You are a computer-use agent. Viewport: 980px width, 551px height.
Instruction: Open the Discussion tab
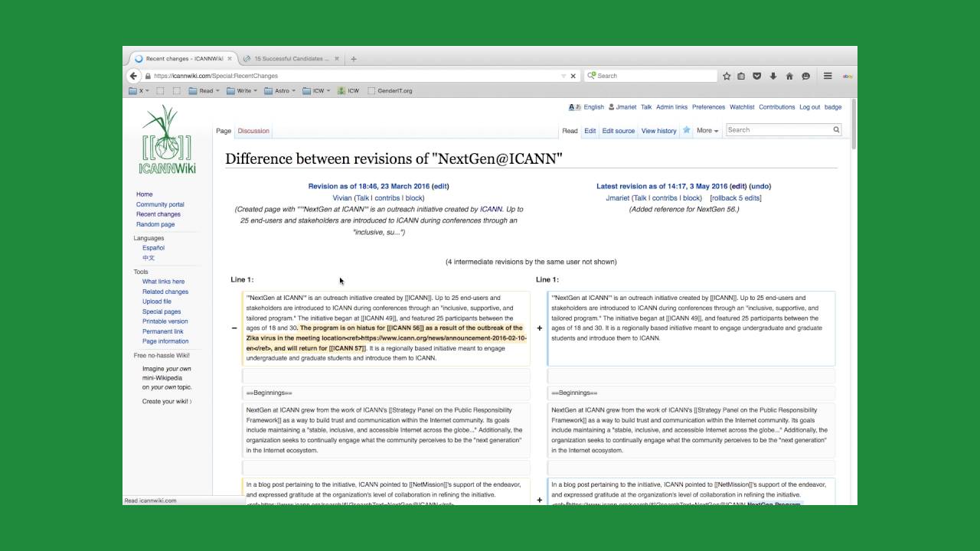pos(253,131)
